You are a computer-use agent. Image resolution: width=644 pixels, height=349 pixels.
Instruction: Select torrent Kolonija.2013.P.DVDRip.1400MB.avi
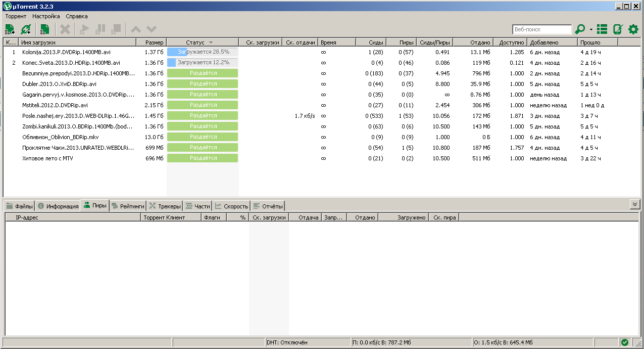66,52
